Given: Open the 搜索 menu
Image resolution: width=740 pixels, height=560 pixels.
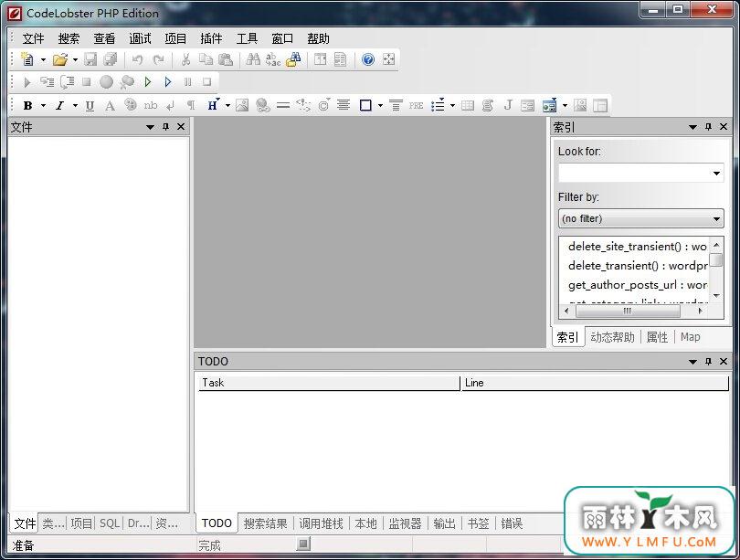Looking at the screenshot, I should [x=69, y=38].
